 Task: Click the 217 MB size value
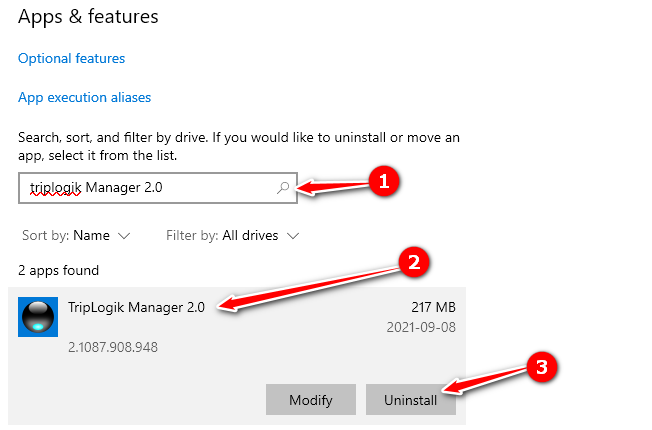tap(433, 307)
